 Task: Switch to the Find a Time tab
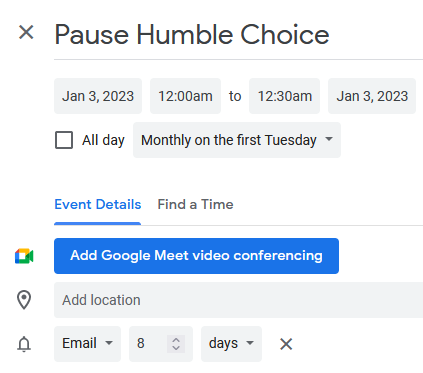pyautogui.click(x=195, y=204)
